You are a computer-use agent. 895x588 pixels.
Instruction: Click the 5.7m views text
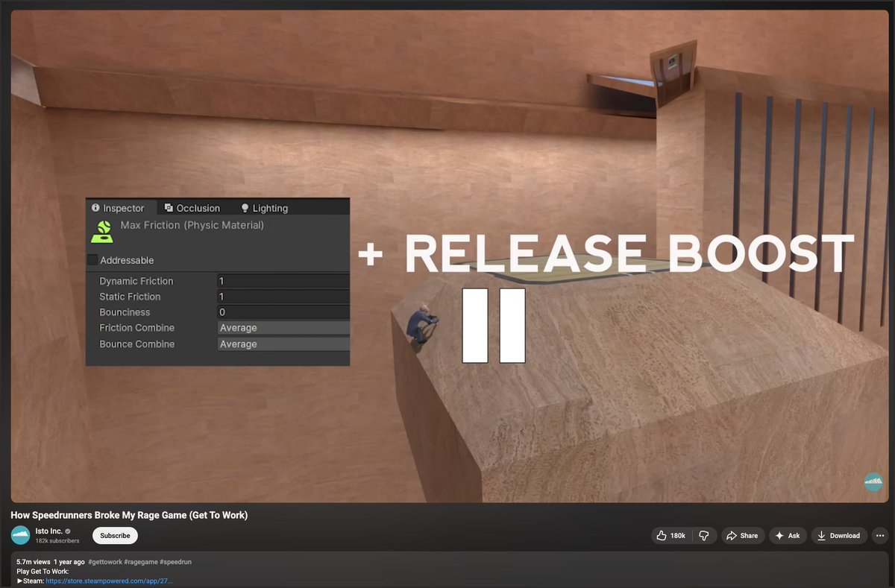tap(34, 562)
